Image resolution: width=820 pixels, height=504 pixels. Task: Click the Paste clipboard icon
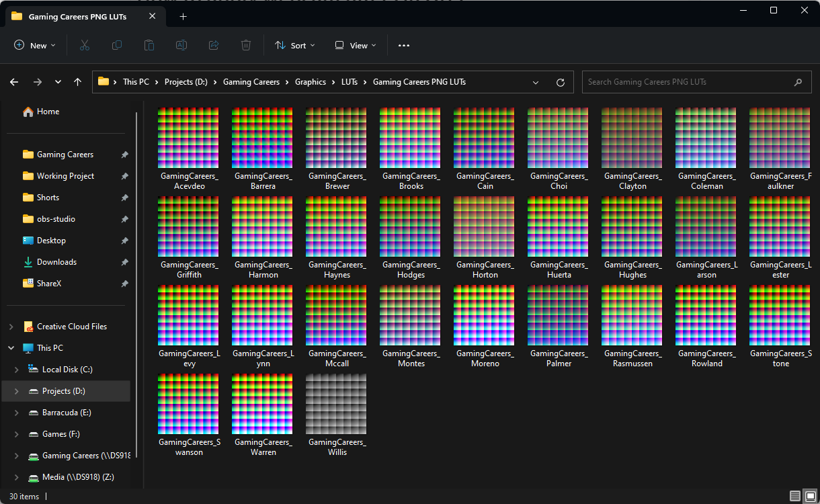(149, 45)
